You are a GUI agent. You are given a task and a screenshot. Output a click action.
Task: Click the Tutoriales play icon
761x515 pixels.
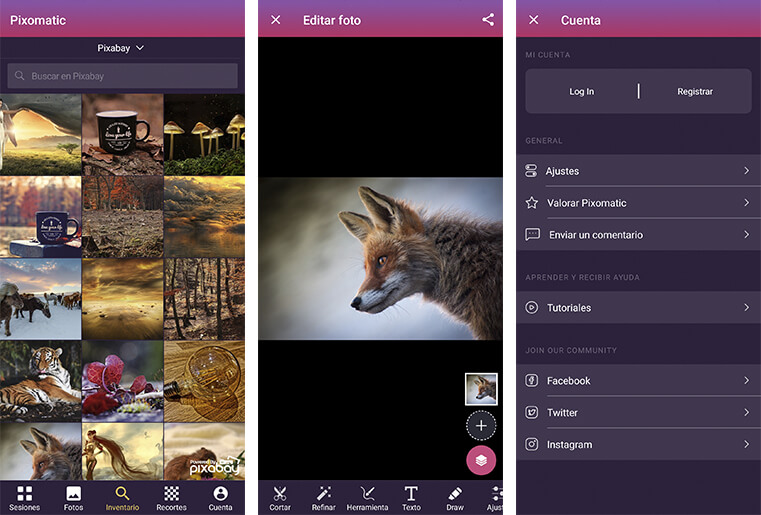[x=531, y=307]
